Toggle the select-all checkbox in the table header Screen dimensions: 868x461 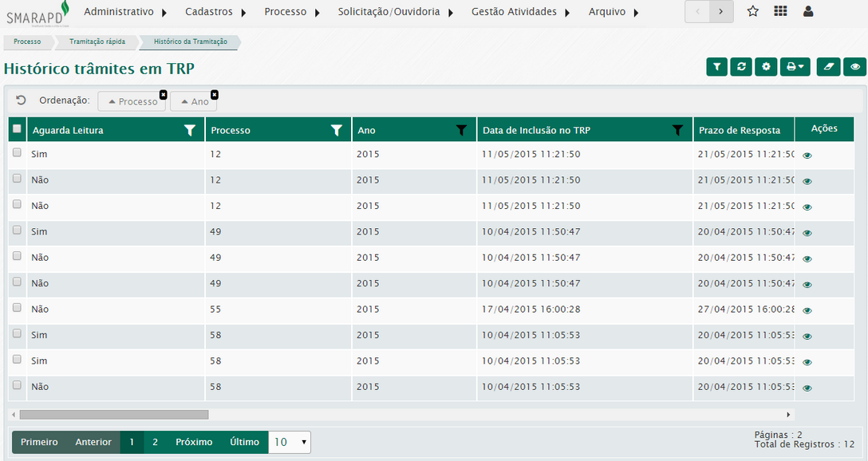click(x=17, y=129)
